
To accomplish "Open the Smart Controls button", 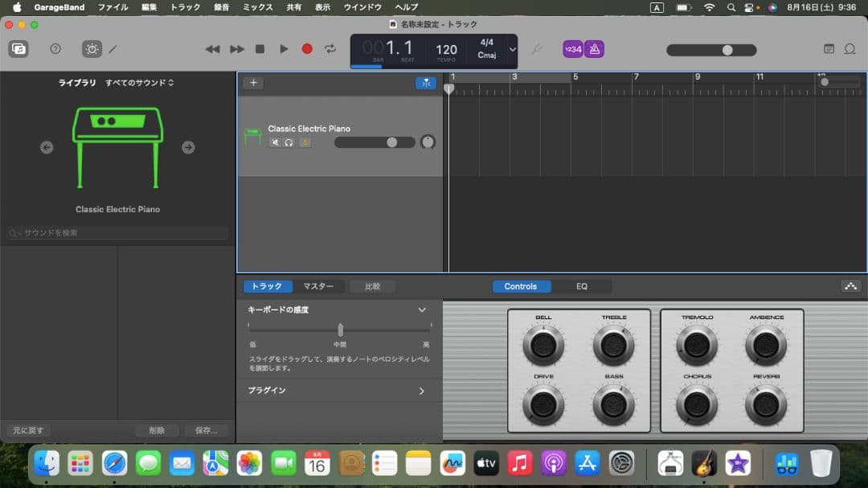I will [92, 49].
